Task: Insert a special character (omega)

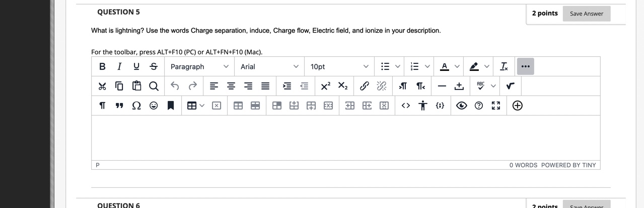Action: coord(136,106)
